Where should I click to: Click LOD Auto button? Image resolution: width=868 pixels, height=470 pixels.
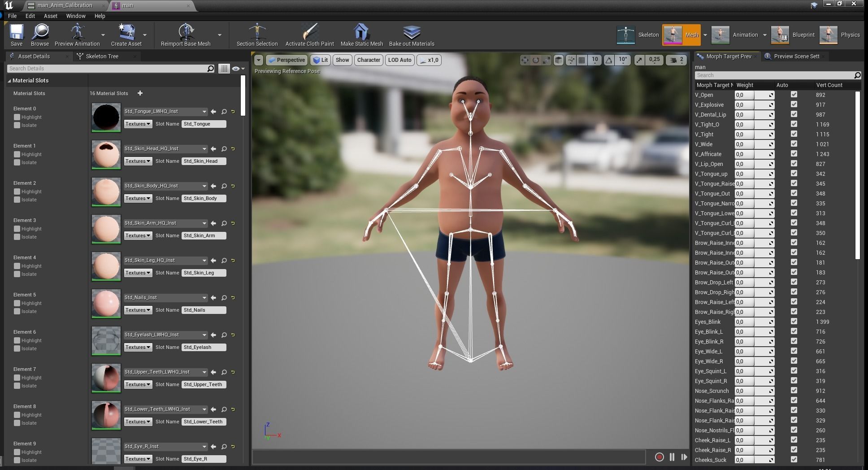pos(399,60)
